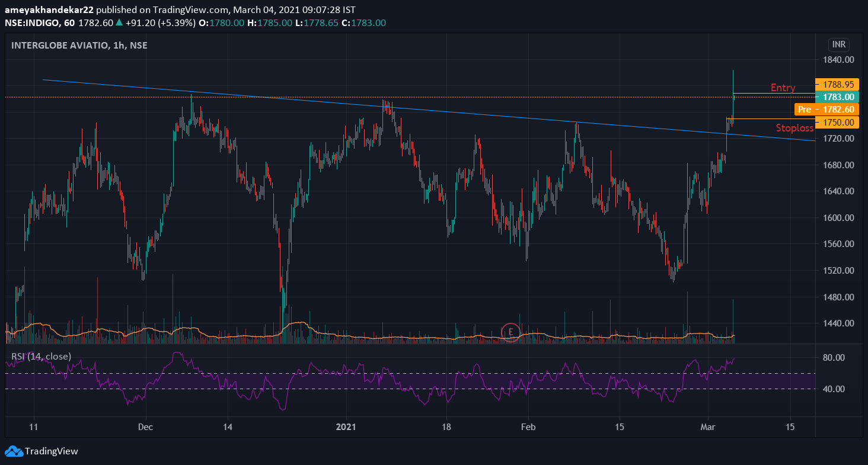Click the 1440.00 price axis label
The width and height of the screenshot is (868, 465).
(838, 323)
